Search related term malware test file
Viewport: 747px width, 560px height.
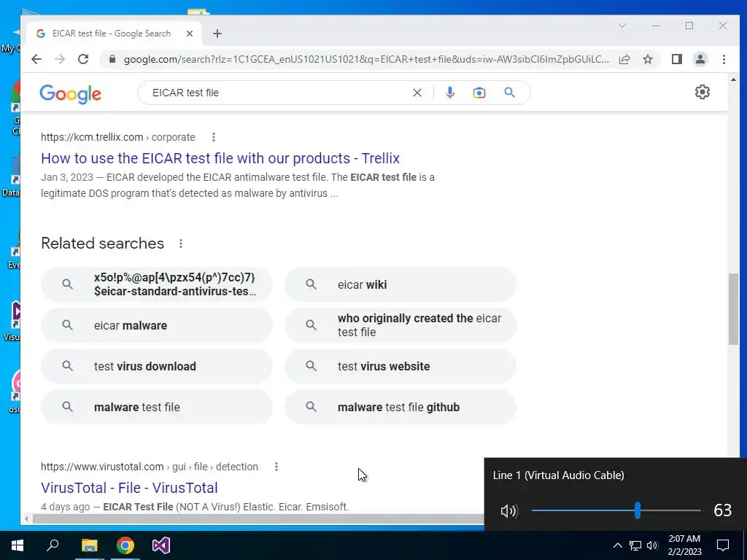click(x=157, y=407)
